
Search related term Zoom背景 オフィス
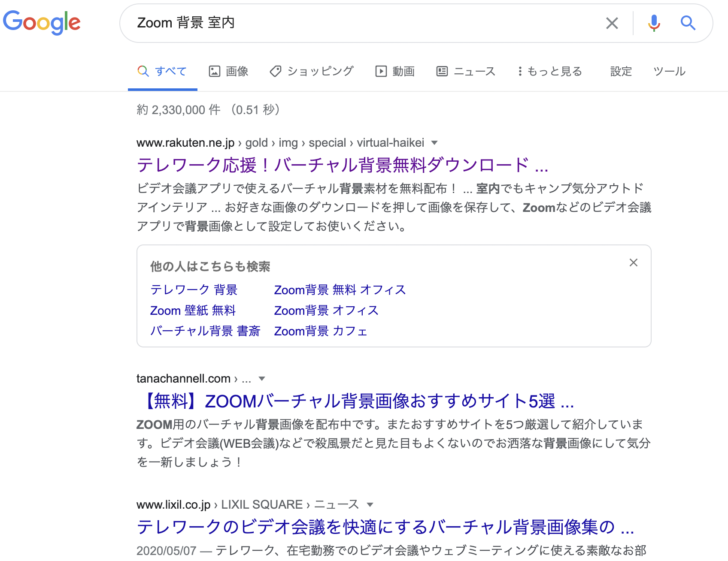pos(326,311)
